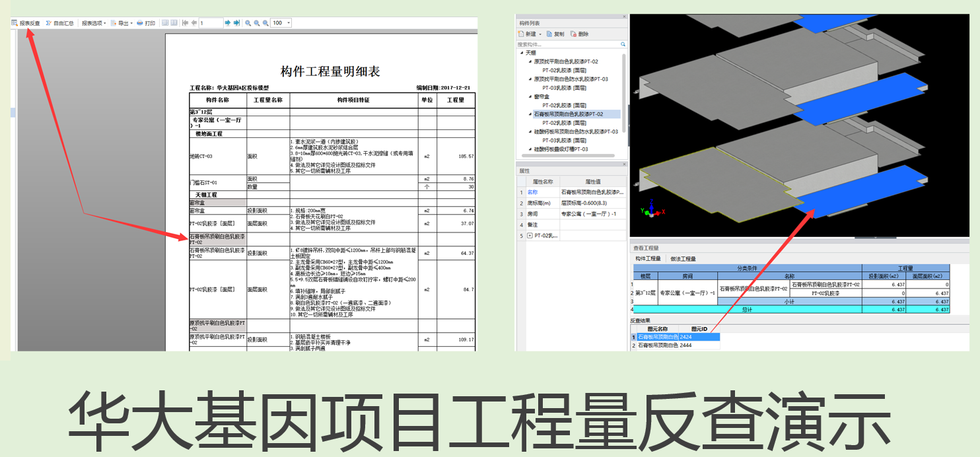The width and height of the screenshot is (980, 457).
Task: Select result row with 图元ID 2444
Action: point(675,345)
